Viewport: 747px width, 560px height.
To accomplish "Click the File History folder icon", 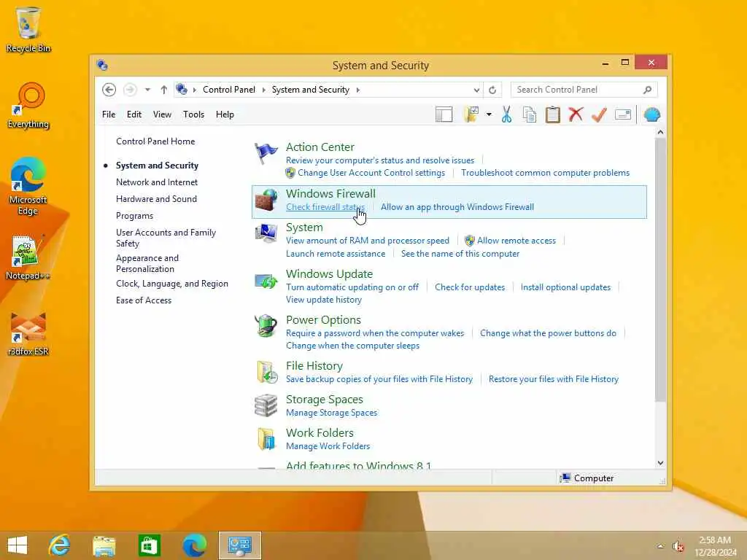I will coord(267,373).
